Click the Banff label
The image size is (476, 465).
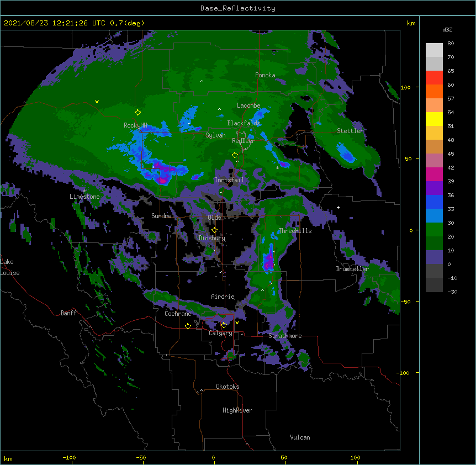68,313
